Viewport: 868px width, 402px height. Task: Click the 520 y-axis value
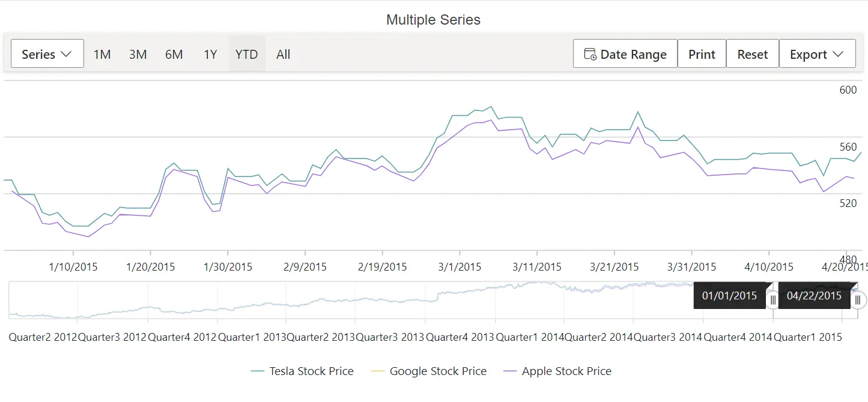tap(848, 203)
